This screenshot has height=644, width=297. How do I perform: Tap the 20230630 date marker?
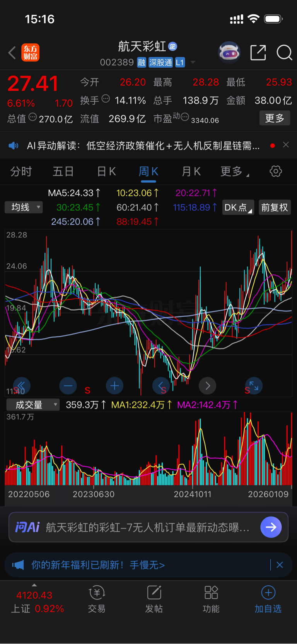tap(94, 495)
